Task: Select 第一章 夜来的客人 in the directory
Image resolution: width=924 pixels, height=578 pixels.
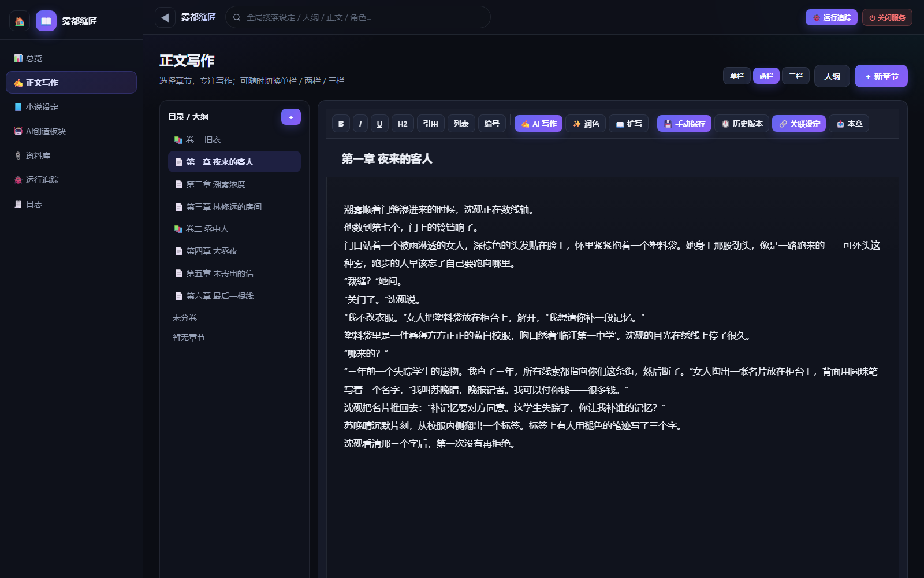Action: tap(234, 162)
